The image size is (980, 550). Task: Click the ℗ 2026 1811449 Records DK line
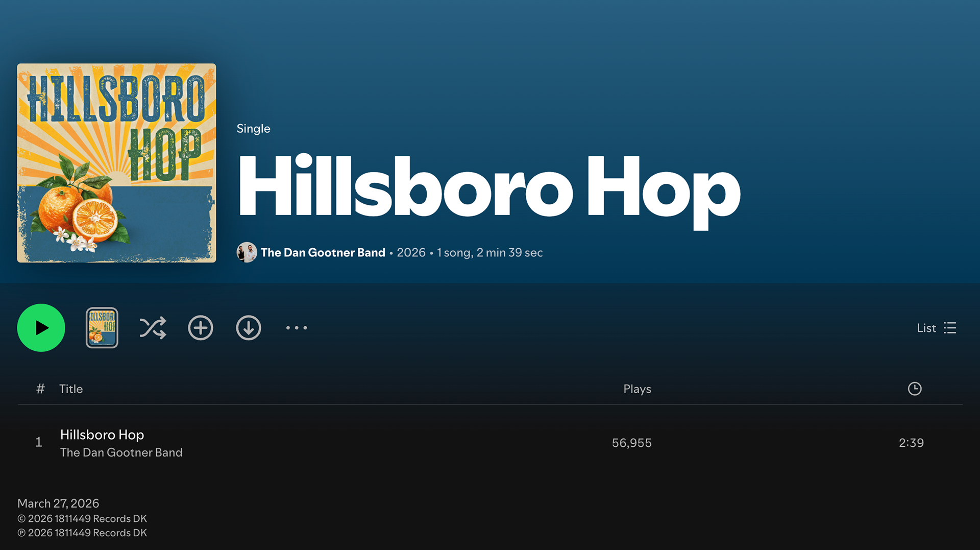[82, 533]
